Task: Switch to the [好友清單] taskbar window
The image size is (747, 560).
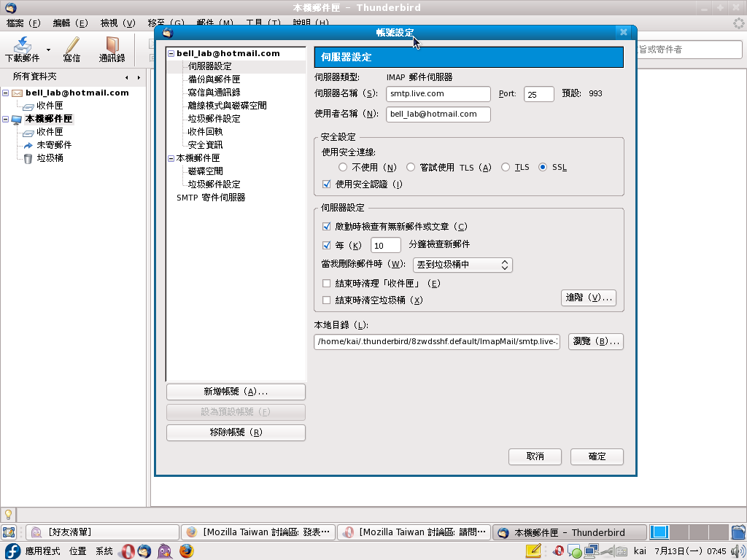Action: point(102,532)
